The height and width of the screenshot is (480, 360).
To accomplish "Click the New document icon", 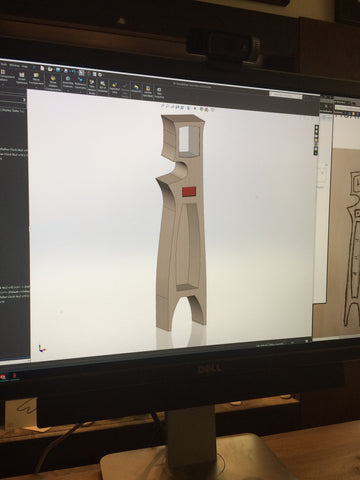I will [x=42, y=68].
